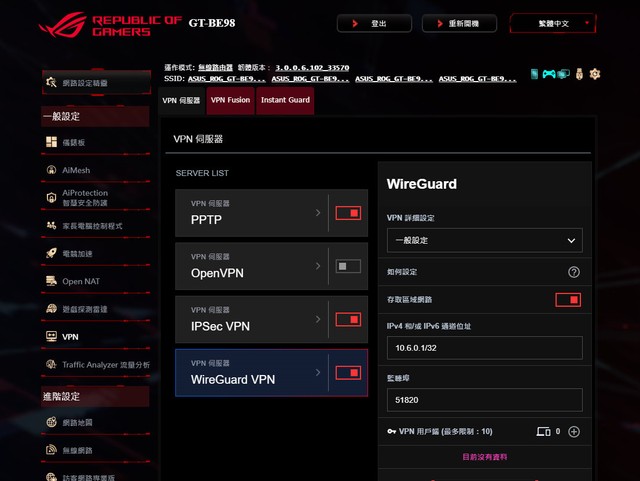
Task: Click the tunnel address field 10.6.0.1/32
Action: (484, 348)
